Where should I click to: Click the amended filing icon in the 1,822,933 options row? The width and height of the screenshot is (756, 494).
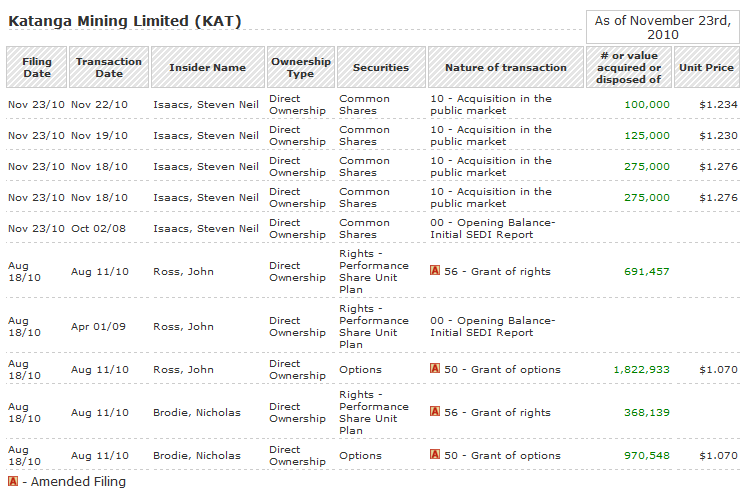tap(435, 369)
